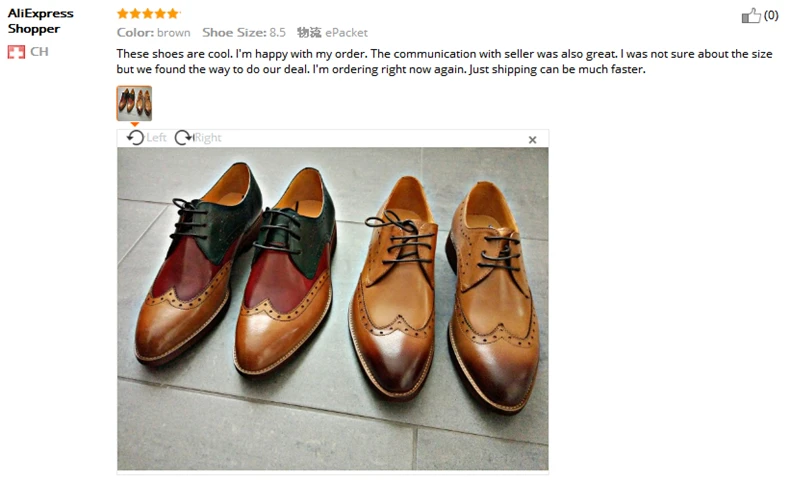Click the (0) helpful vote count
Image resolution: width=790 pixels, height=481 pixels.
pos(771,15)
